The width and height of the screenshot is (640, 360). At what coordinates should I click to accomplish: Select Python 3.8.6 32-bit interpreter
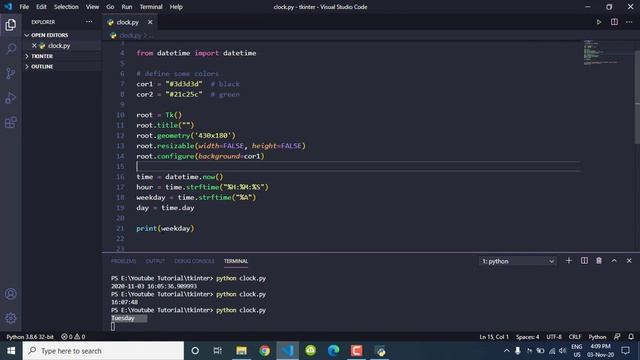30,337
